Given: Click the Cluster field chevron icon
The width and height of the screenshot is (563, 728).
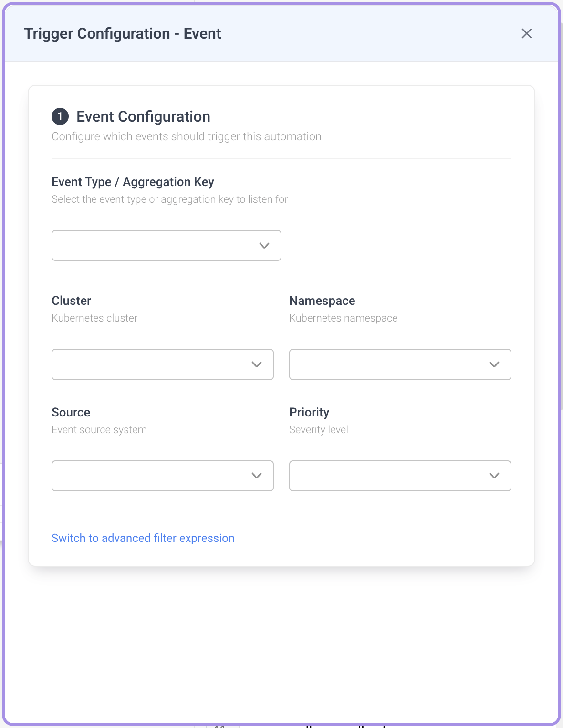Looking at the screenshot, I should pos(256,364).
